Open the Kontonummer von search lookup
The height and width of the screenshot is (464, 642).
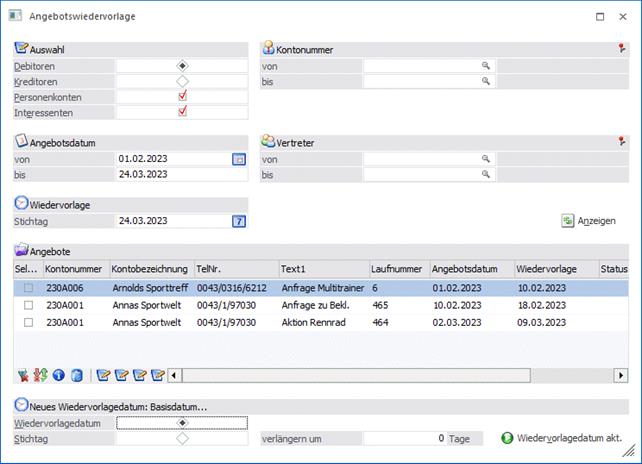click(486, 66)
